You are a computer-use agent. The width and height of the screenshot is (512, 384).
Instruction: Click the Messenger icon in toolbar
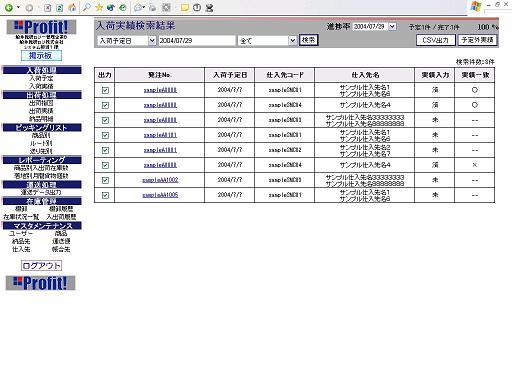point(209,7)
